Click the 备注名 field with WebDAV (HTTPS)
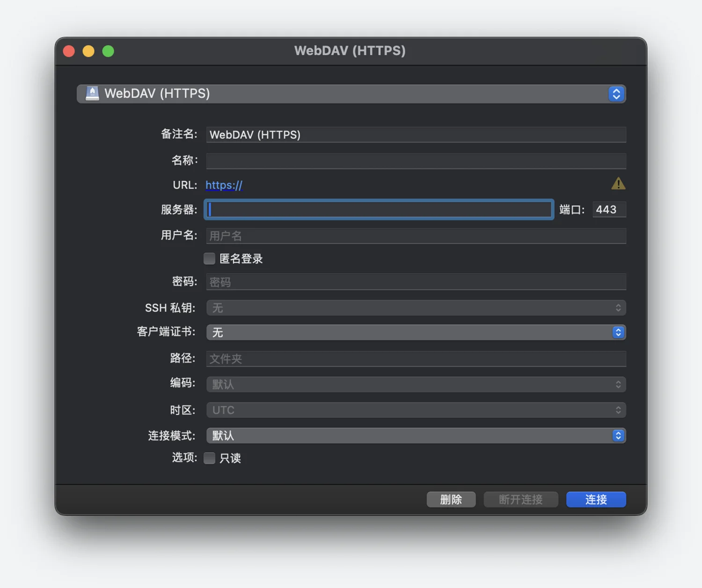The width and height of the screenshot is (702, 588). (416, 134)
